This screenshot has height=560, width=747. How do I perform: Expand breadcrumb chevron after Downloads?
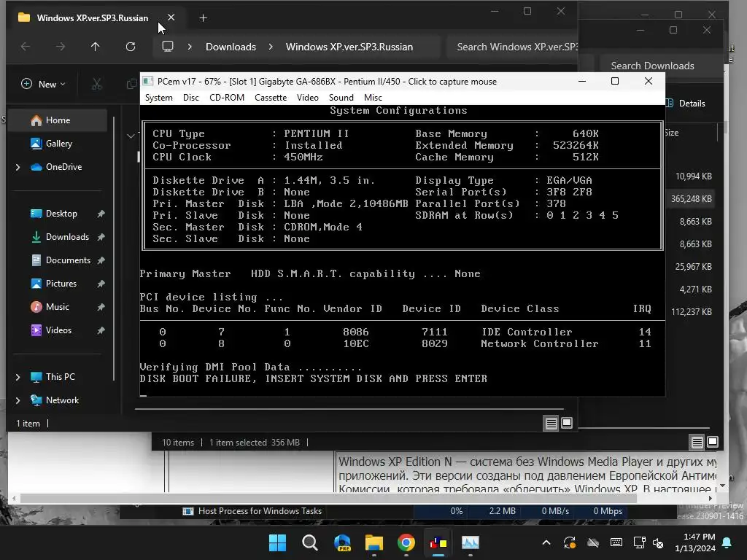click(x=271, y=47)
